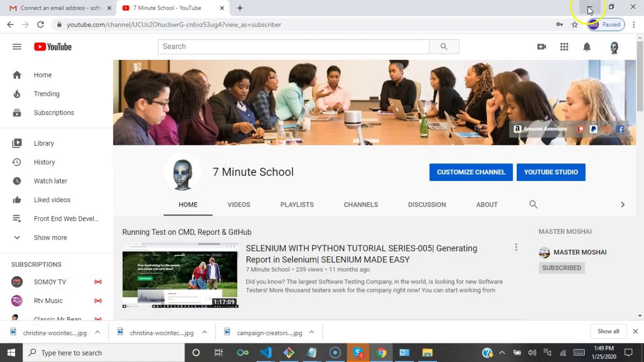Open the YouTube apps grid icon
Image resolution: width=644 pixels, height=362 pixels.
(x=564, y=47)
